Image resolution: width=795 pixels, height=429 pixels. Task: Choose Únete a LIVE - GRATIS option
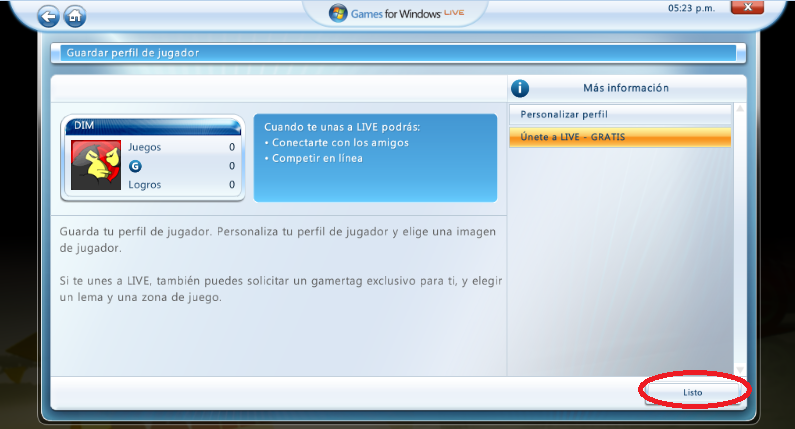pos(620,137)
